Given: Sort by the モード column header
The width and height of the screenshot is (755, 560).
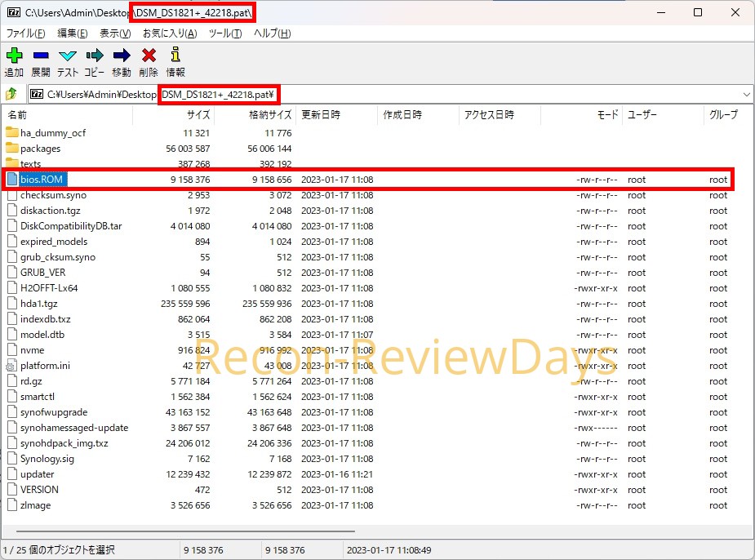Looking at the screenshot, I should [582, 114].
